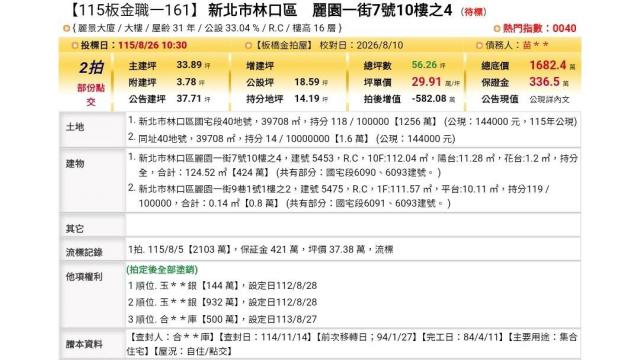Select the 土地 section header
The height and width of the screenshot is (360, 640).
[x=75, y=127]
